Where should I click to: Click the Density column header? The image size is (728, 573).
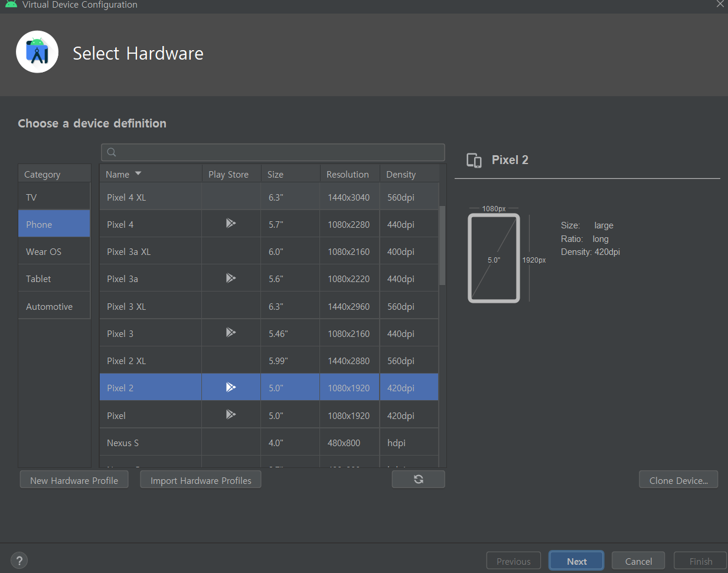[409, 174]
